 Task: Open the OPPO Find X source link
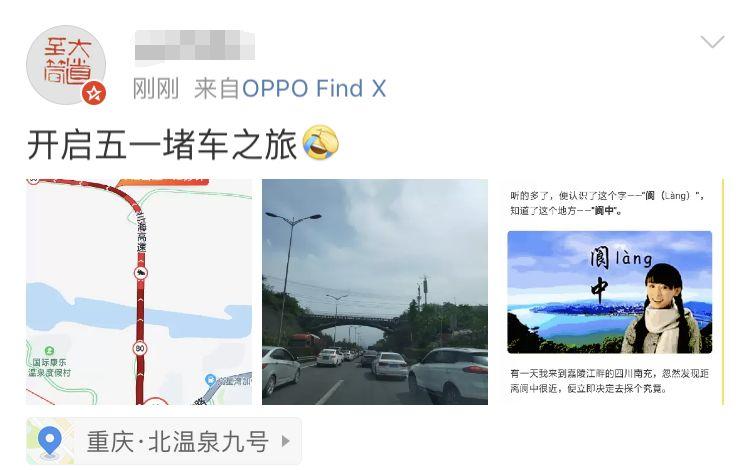coord(314,88)
